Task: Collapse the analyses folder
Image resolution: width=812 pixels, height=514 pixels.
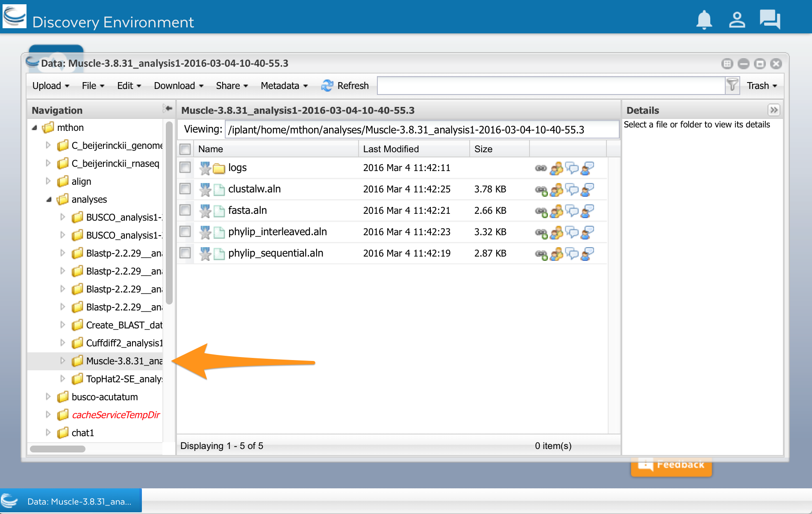Action: (49, 199)
